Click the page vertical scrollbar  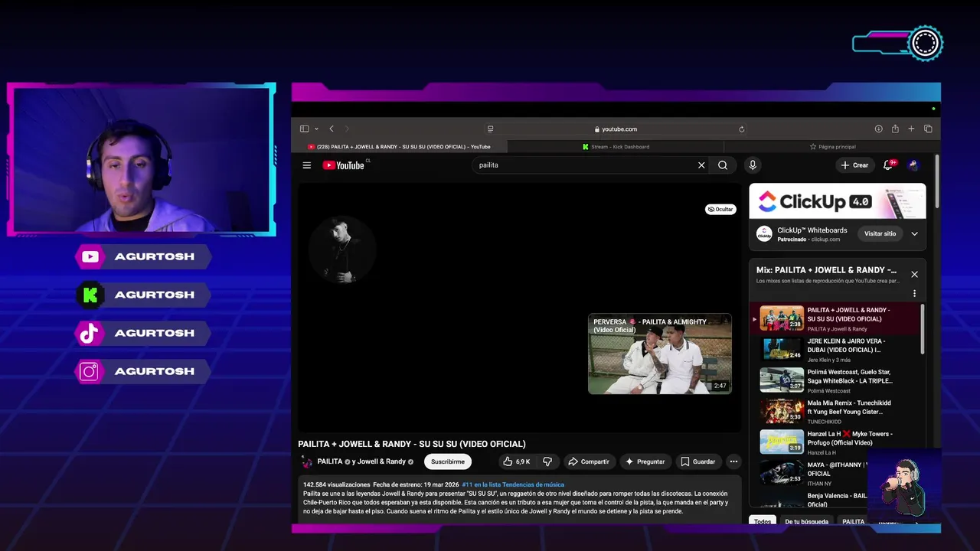coord(936,180)
